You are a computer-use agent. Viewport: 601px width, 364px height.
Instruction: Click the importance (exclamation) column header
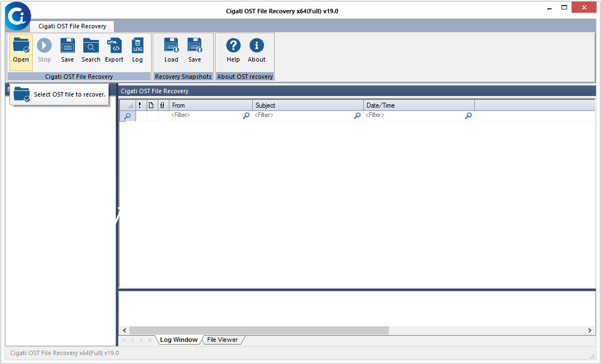point(140,105)
